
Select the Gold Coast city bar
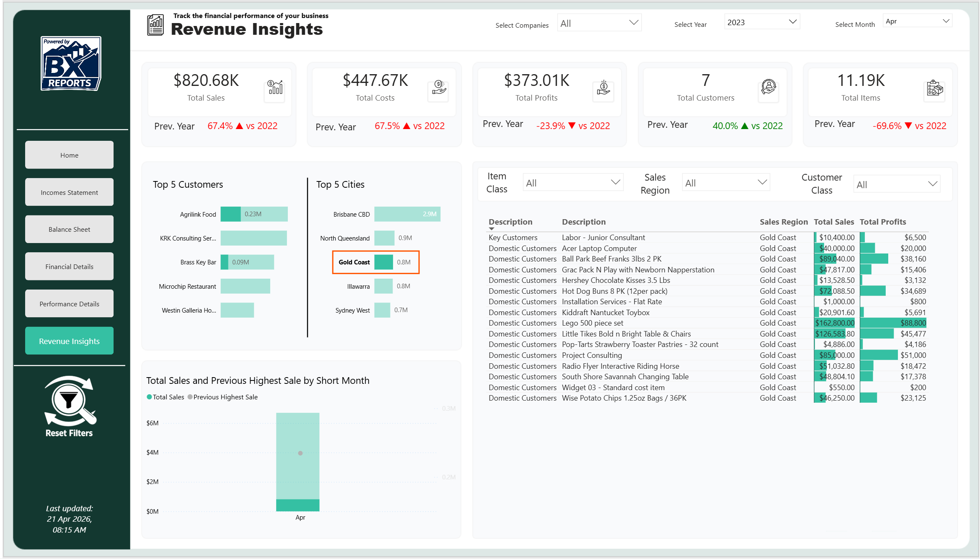383,262
